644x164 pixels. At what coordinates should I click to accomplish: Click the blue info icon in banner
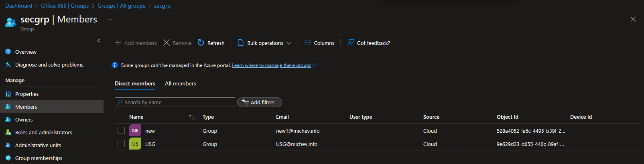coord(115,65)
